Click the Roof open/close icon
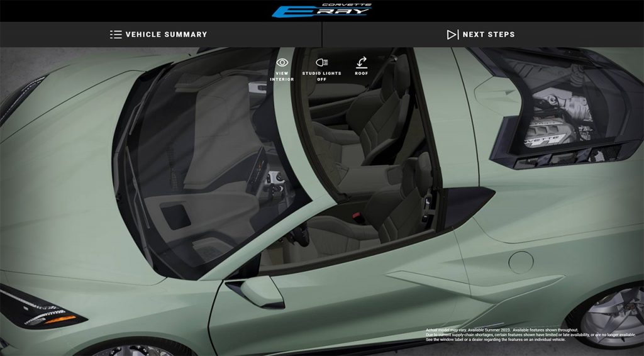Viewport: 644px width, 356px height. (362, 62)
